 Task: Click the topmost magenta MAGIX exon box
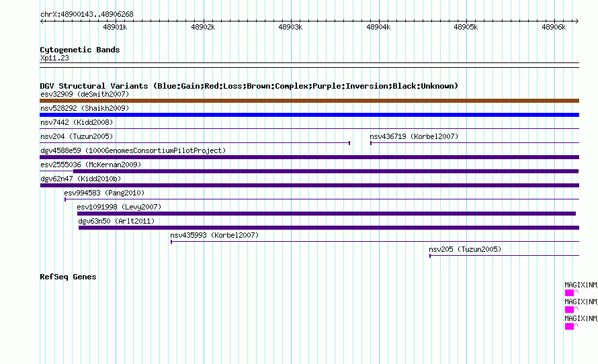pos(569,293)
